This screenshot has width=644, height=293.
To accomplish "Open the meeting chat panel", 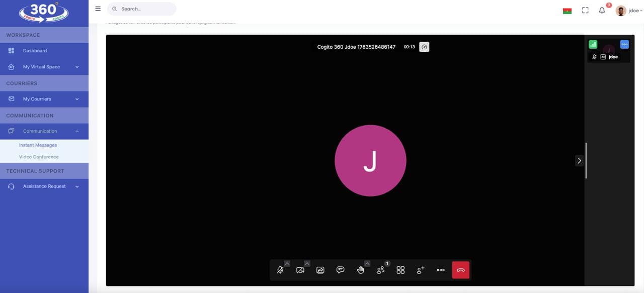I will coord(340,270).
